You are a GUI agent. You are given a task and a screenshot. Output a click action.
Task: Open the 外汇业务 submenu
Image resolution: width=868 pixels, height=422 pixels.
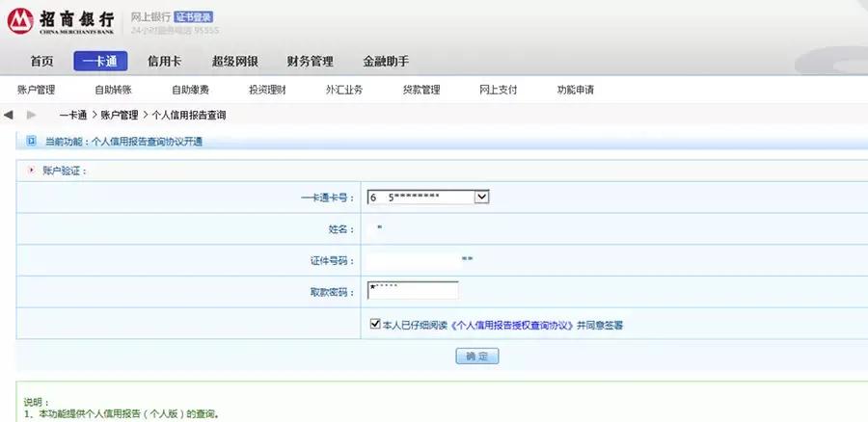pos(343,90)
